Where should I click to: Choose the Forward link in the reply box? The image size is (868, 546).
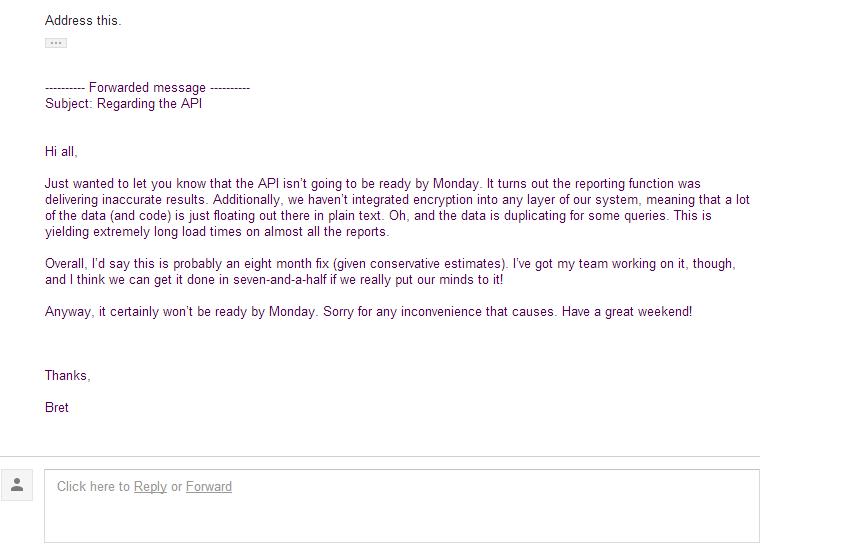209,487
